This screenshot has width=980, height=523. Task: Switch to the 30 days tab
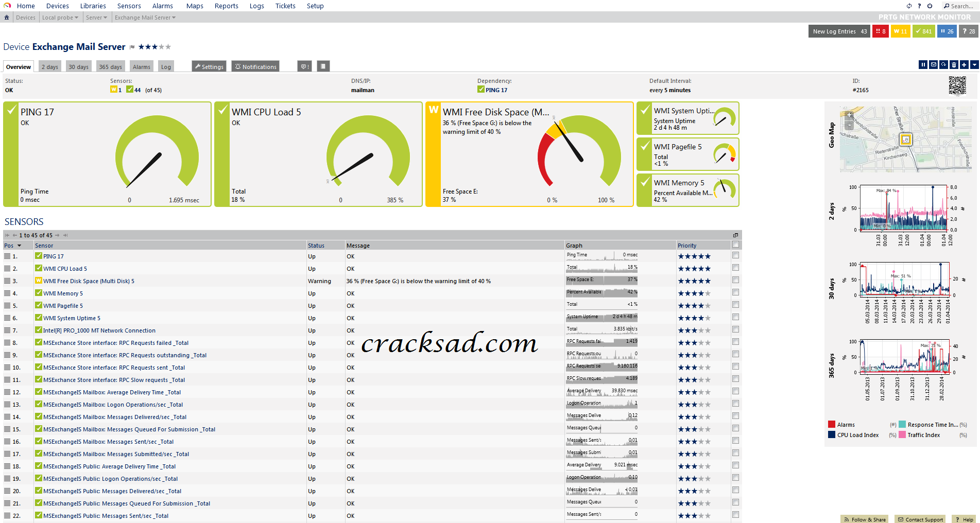pos(78,67)
